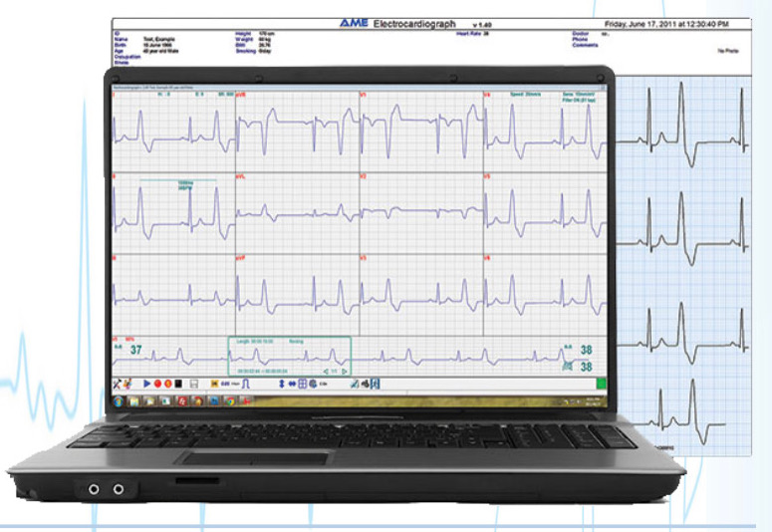Open the Windows Start button

pyautogui.click(x=119, y=400)
